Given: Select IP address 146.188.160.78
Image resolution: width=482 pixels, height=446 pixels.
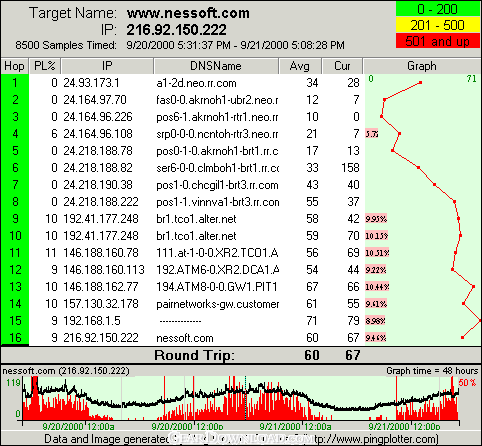Looking at the screenshot, I should (x=101, y=253).
